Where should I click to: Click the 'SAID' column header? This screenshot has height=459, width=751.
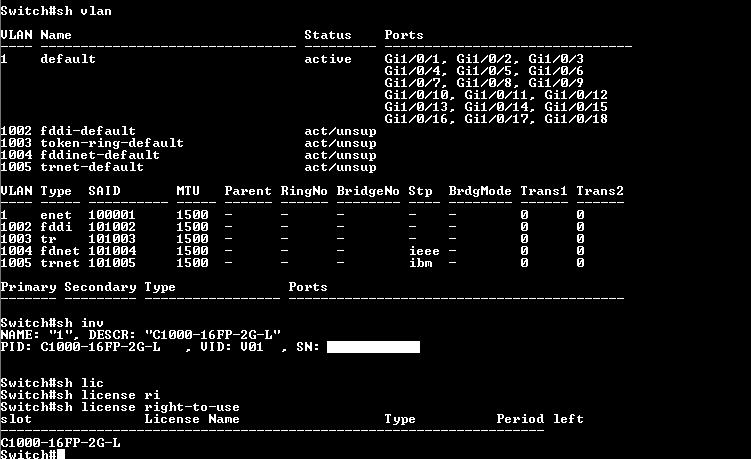click(x=104, y=191)
